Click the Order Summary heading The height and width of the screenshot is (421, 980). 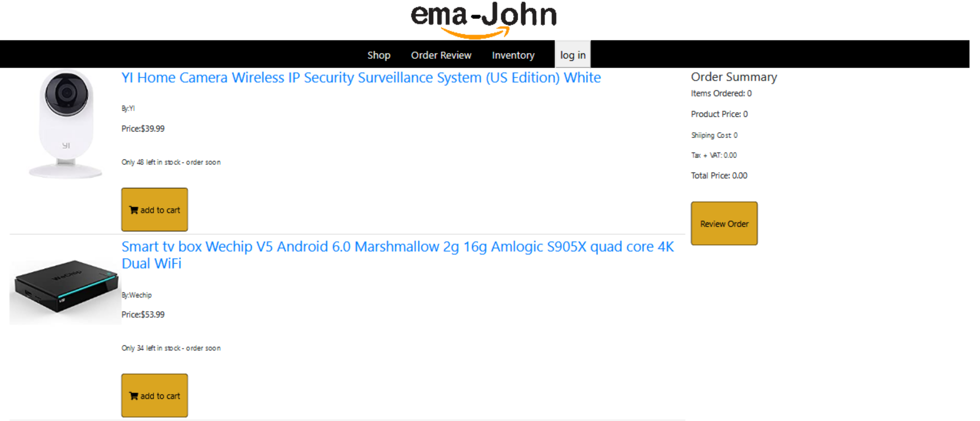click(734, 77)
